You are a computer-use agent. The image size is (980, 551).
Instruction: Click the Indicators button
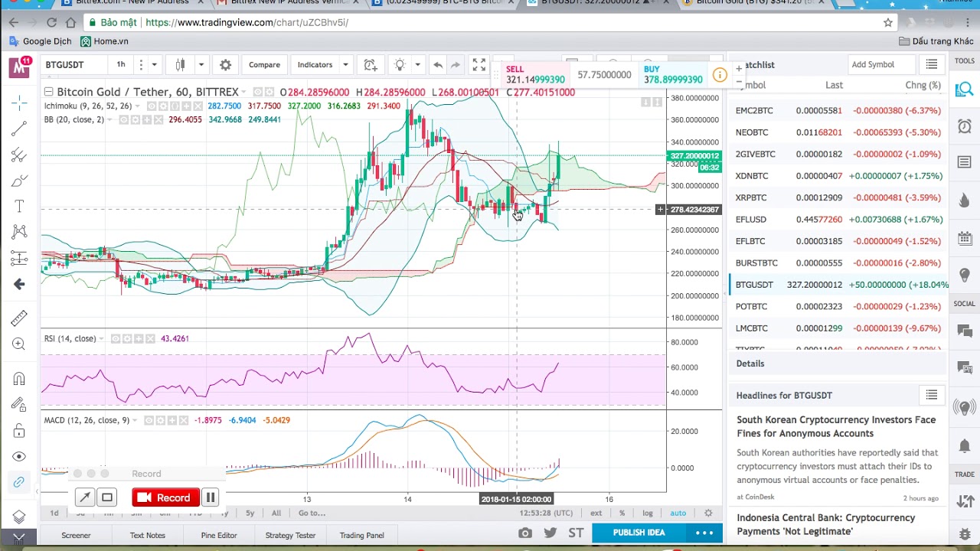click(x=315, y=65)
